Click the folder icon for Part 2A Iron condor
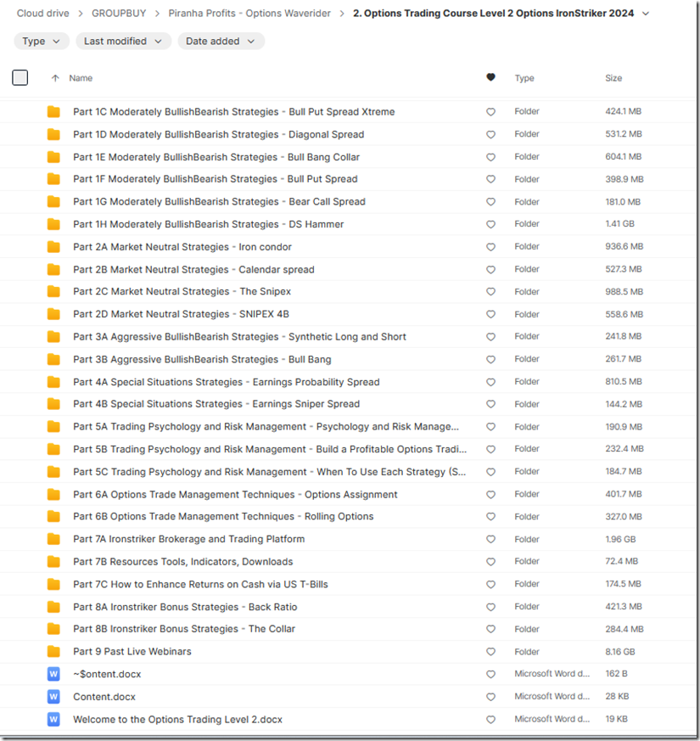 54,247
